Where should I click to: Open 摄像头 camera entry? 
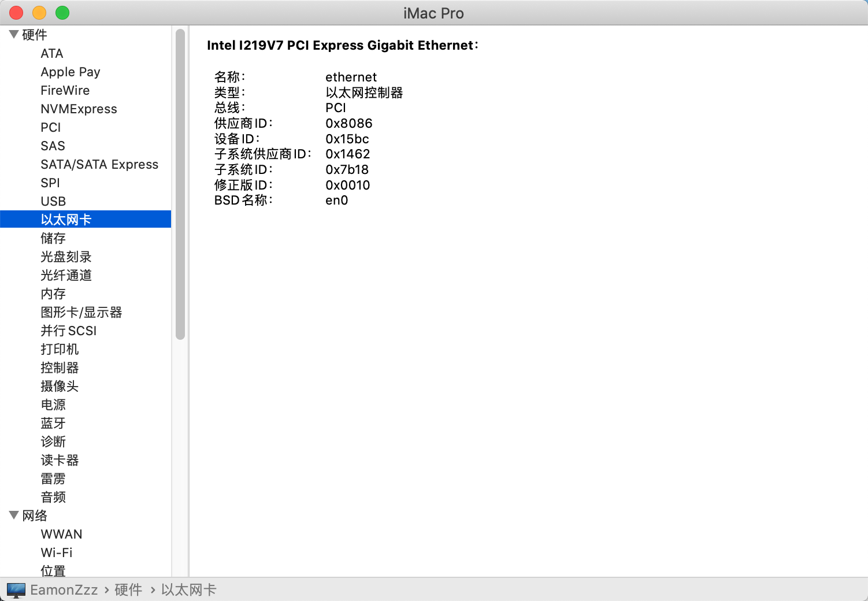(60, 386)
